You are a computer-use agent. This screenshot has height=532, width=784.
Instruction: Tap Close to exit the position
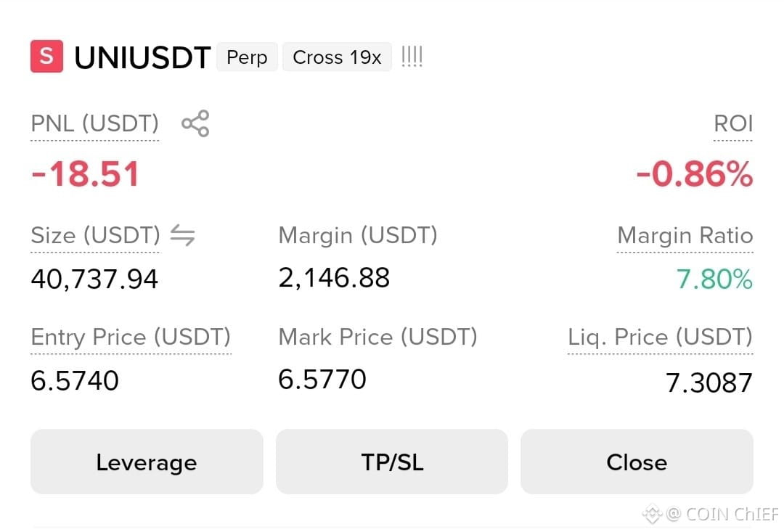pyautogui.click(x=637, y=462)
